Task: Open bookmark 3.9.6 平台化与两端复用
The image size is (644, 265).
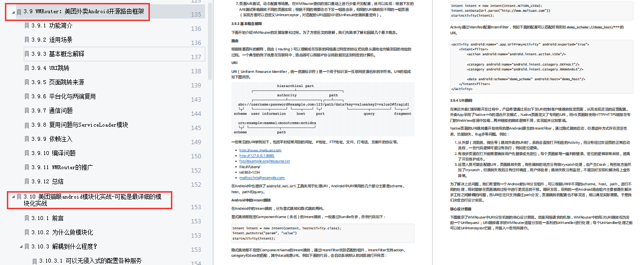Action: (63, 96)
